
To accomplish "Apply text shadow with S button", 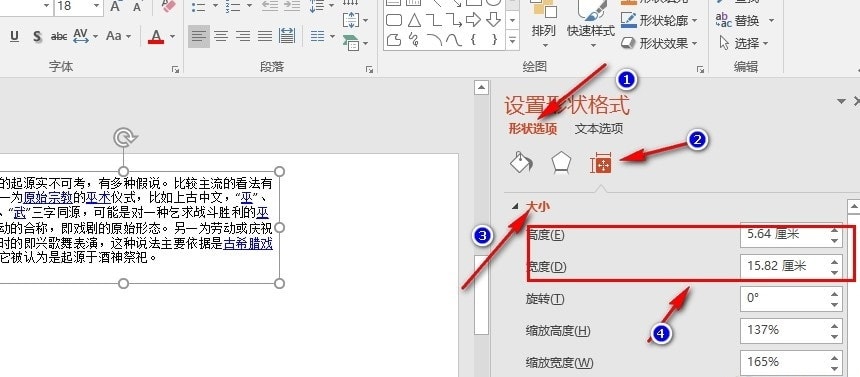I will click(37, 37).
